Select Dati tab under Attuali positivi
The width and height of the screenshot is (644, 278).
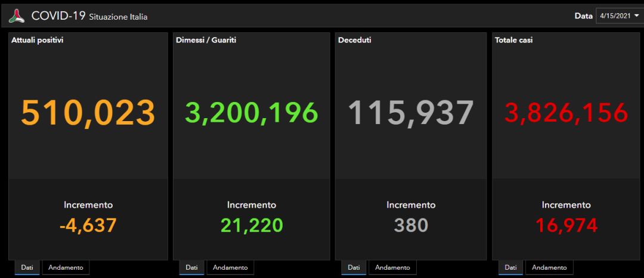tap(27, 267)
